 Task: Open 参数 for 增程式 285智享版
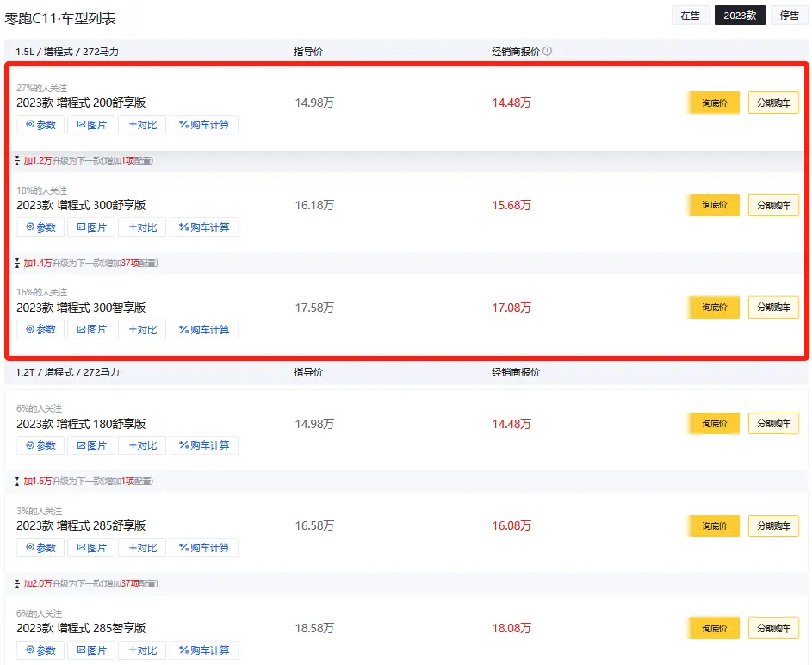click(x=40, y=650)
